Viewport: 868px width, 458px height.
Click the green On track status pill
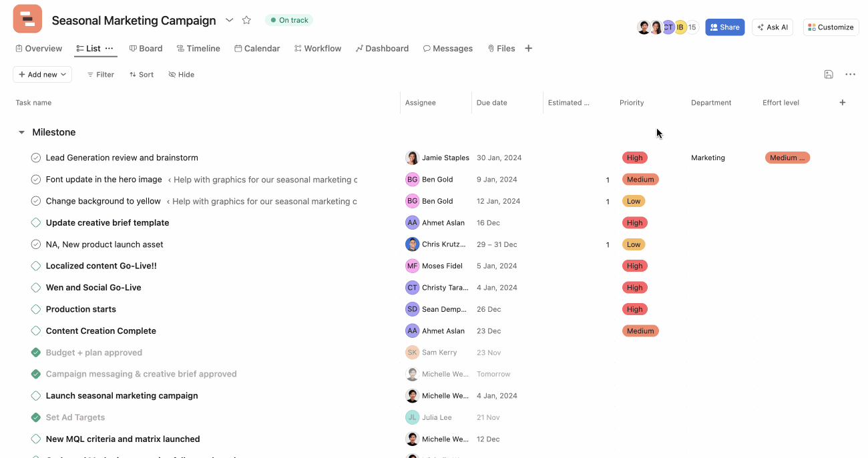point(288,20)
